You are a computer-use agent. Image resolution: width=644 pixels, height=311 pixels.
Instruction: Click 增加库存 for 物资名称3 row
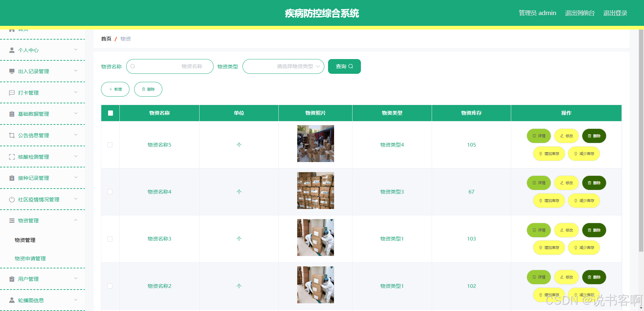pos(549,248)
